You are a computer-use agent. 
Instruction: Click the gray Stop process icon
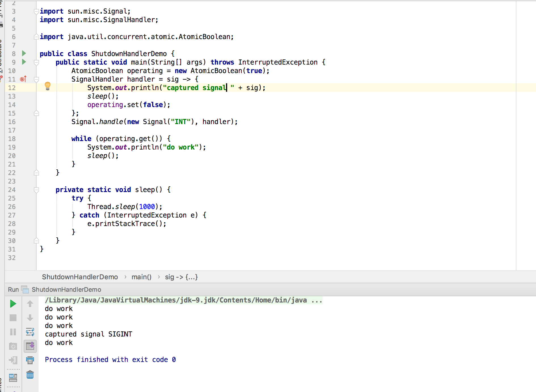pyautogui.click(x=13, y=318)
